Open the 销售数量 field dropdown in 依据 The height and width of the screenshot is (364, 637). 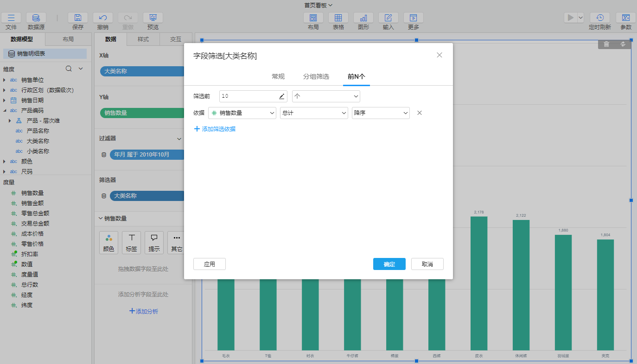click(x=242, y=113)
